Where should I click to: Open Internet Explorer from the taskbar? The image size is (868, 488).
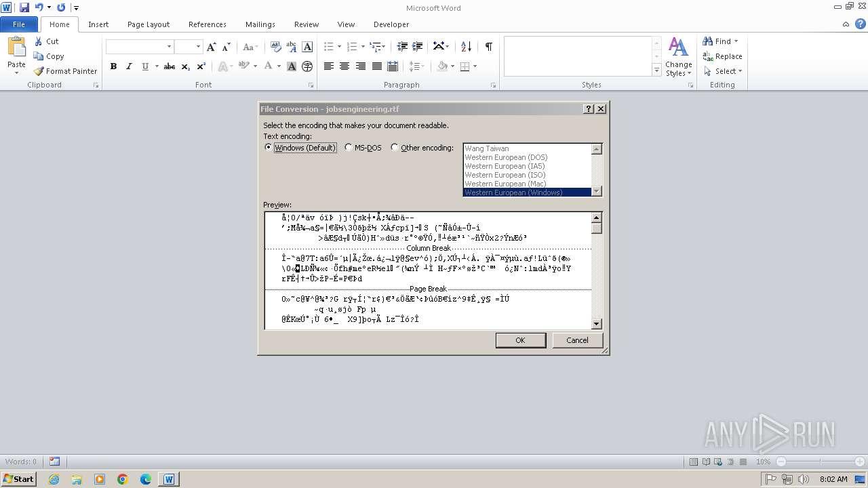click(x=54, y=479)
